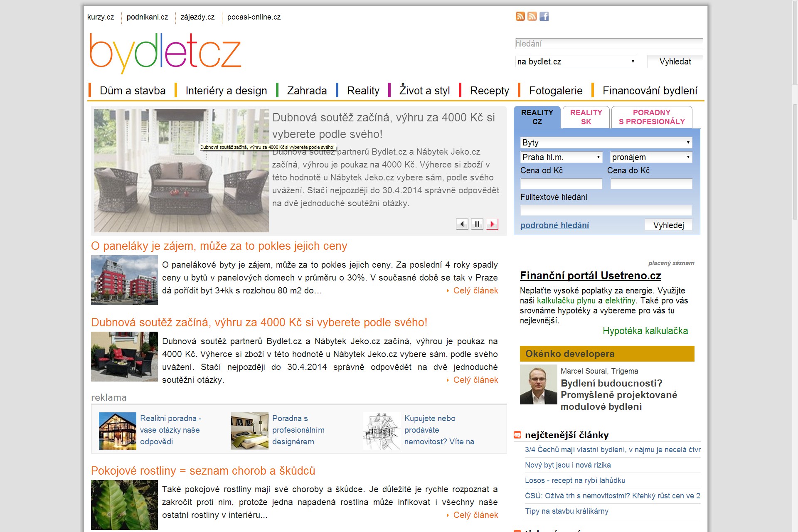
Task: Advance carousel with the red forward arrow
Action: coord(493,224)
